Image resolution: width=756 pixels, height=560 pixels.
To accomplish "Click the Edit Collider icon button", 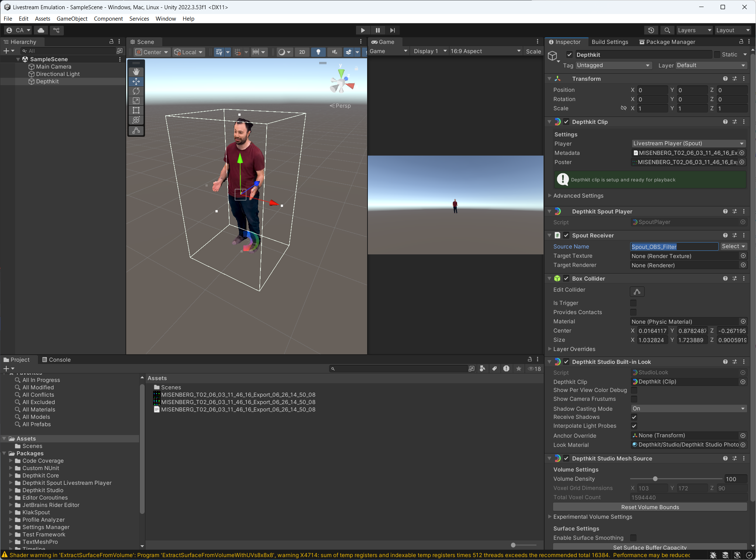I will click(637, 292).
